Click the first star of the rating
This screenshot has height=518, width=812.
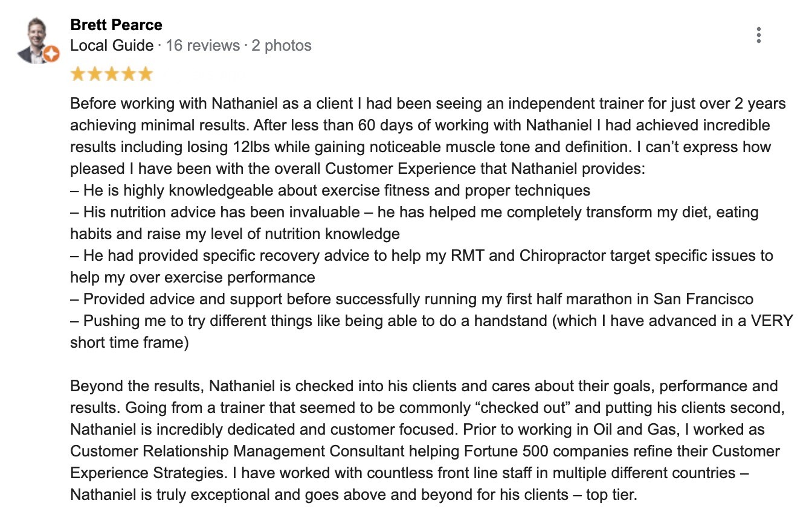[x=78, y=74]
